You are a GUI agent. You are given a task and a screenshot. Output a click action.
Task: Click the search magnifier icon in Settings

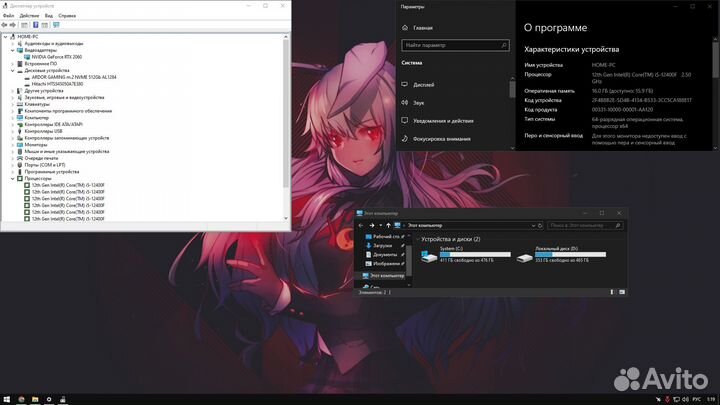coord(504,45)
